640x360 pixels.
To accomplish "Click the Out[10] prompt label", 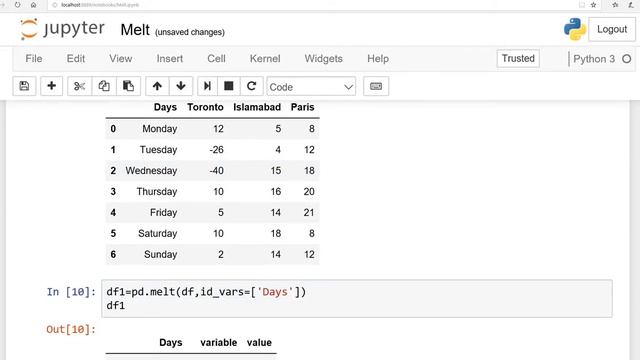I will [71, 329].
